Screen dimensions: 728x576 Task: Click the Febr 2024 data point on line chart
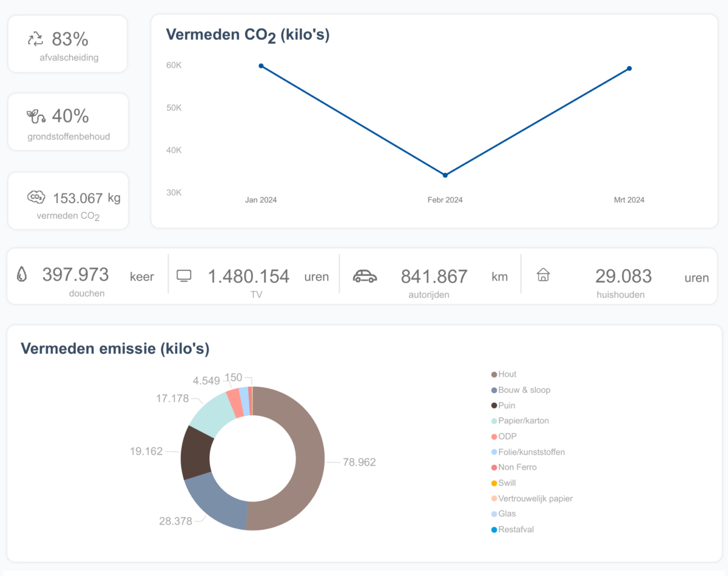point(445,175)
